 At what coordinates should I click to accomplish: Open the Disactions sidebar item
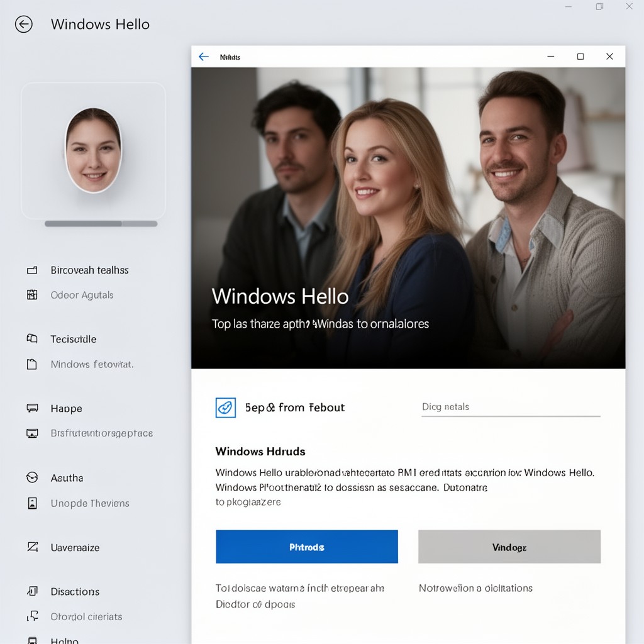pyautogui.click(x=75, y=591)
